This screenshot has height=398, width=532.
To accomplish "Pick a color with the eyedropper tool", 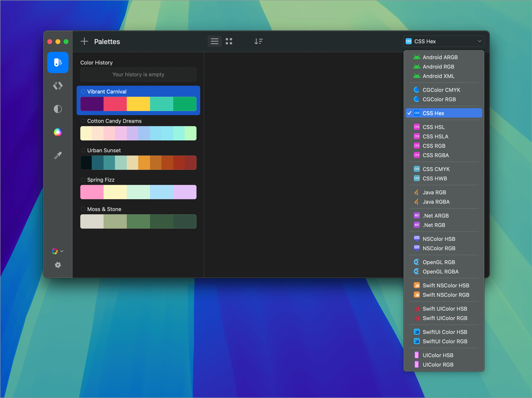I will tap(58, 155).
